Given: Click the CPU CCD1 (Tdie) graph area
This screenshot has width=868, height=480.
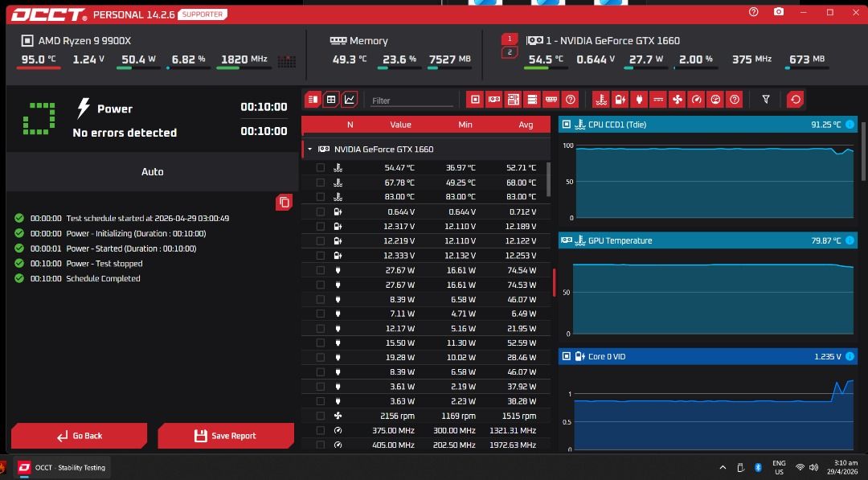Looking at the screenshot, I should tap(714, 182).
